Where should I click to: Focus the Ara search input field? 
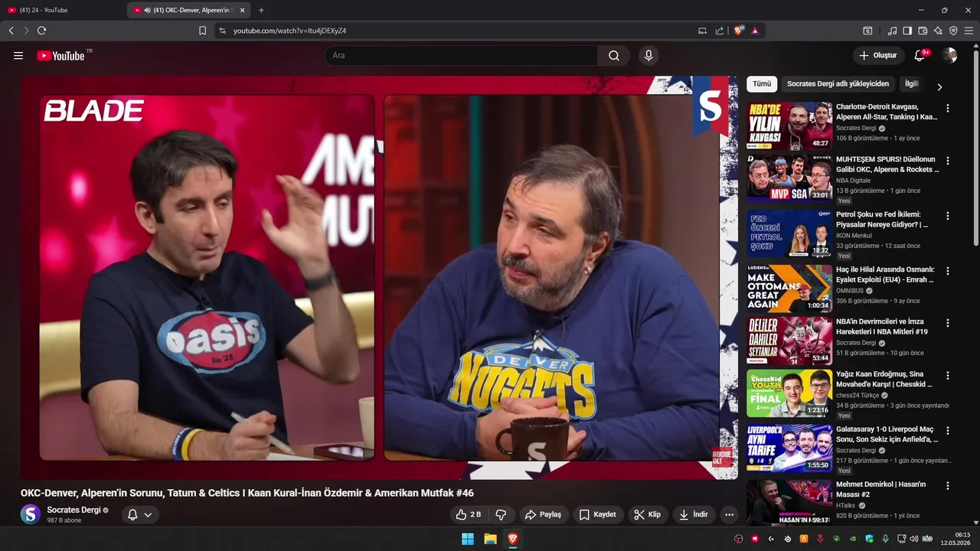[x=461, y=56]
